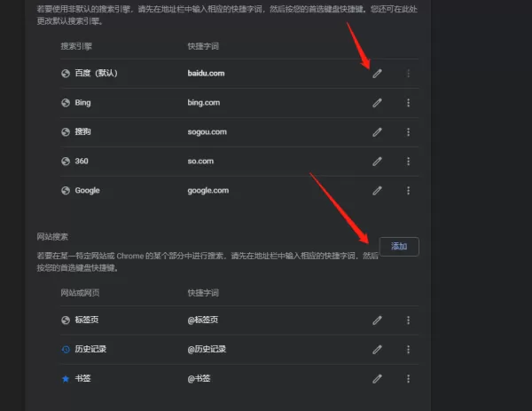Image resolution: width=532 pixels, height=411 pixels.
Task: Click the 标签页 site name
Action: click(87, 320)
